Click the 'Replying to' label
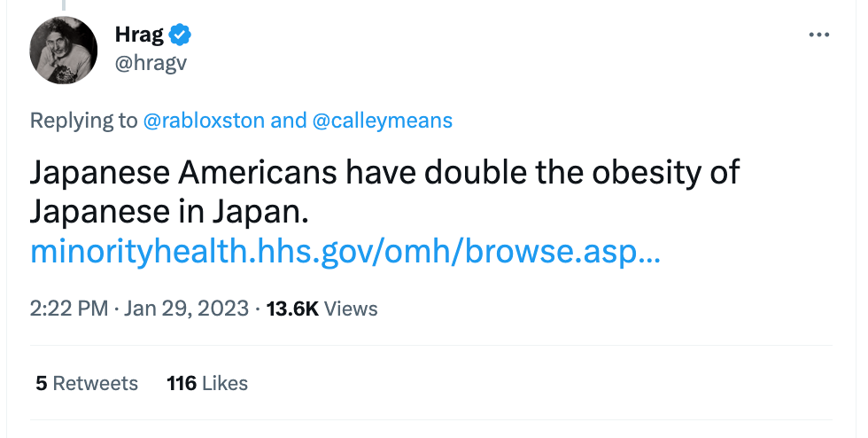The width and height of the screenshot is (868, 438). click(x=83, y=121)
